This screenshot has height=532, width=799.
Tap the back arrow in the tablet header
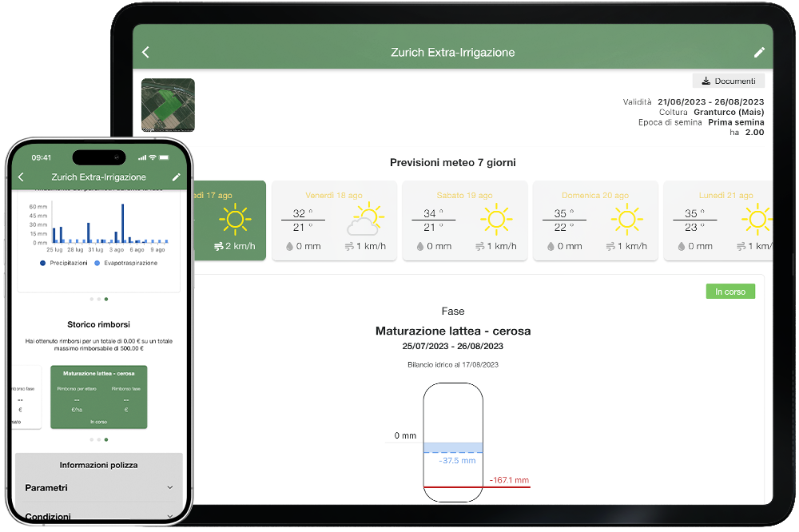[145, 52]
